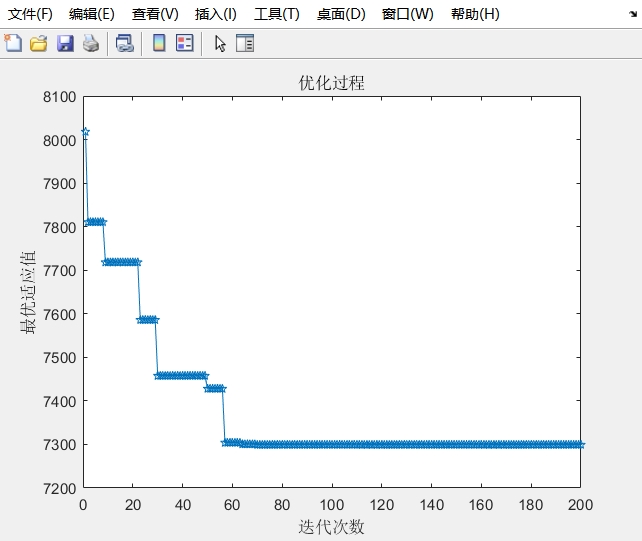Click the Open File folder icon
Viewport: 642px width, 541px height.
pos(39,43)
